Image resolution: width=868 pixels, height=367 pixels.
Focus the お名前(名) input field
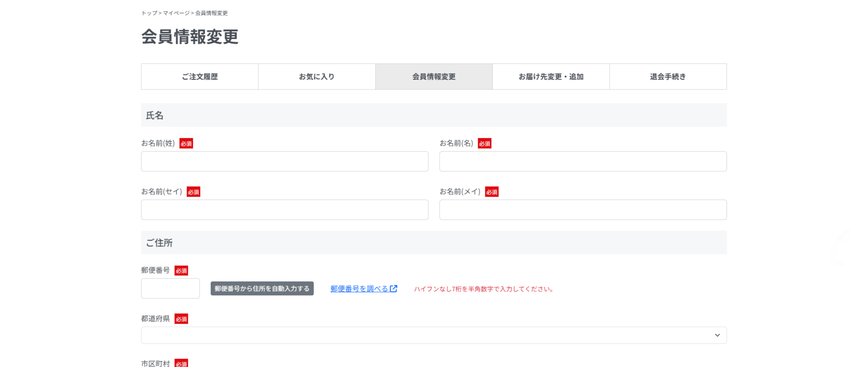point(583,161)
